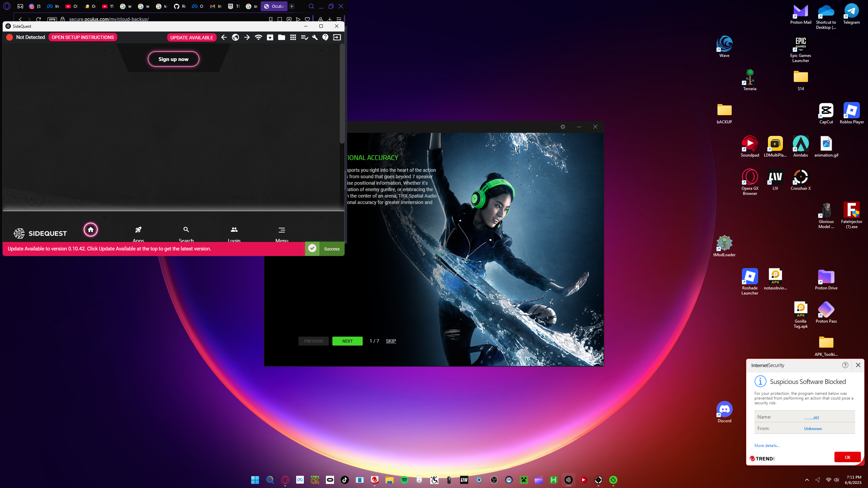868x488 pixels.
Task: Close the InternetSecurity popup
Action: tap(858, 365)
